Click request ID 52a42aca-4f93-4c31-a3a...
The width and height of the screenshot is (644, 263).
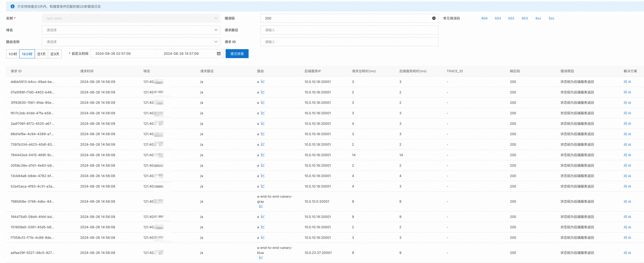32,186
